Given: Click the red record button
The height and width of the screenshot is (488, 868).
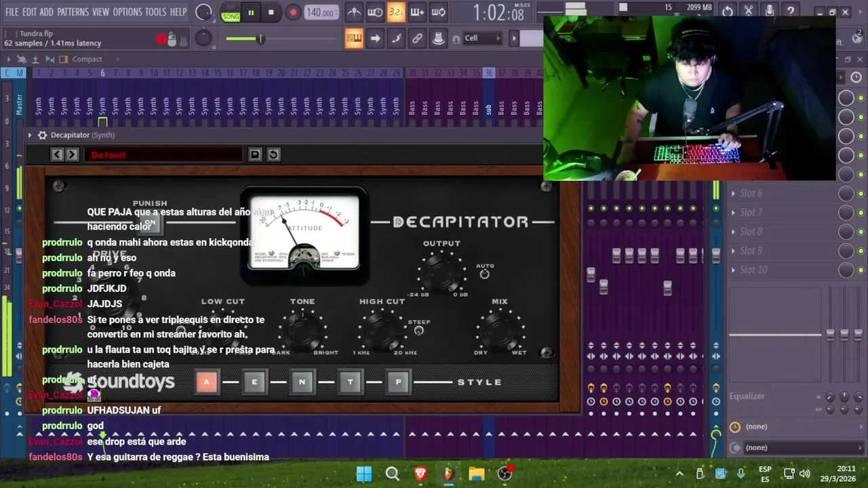Looking at the screenshot, I should point(293,13).
